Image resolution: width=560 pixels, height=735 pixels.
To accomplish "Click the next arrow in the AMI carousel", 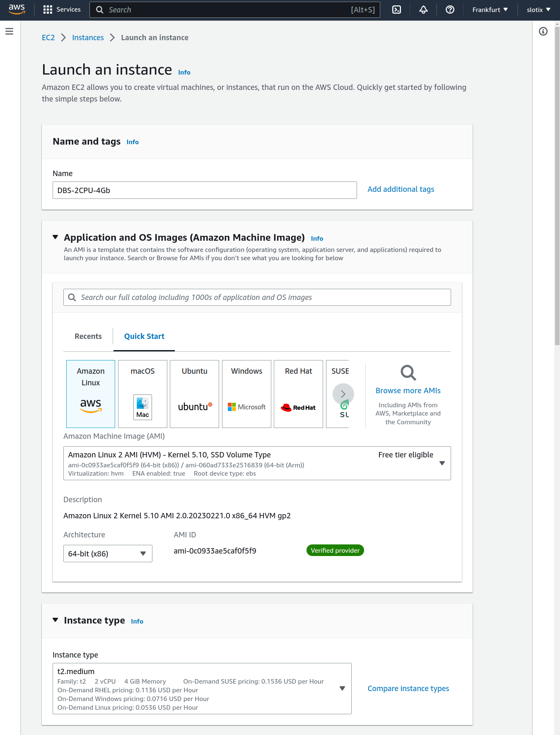I will tap(343, 394).
